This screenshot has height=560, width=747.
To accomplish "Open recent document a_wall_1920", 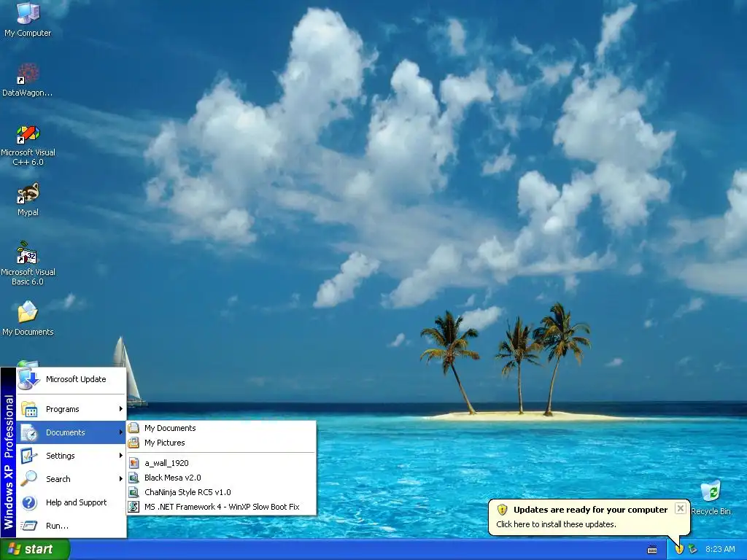I will tap(221, 463).
